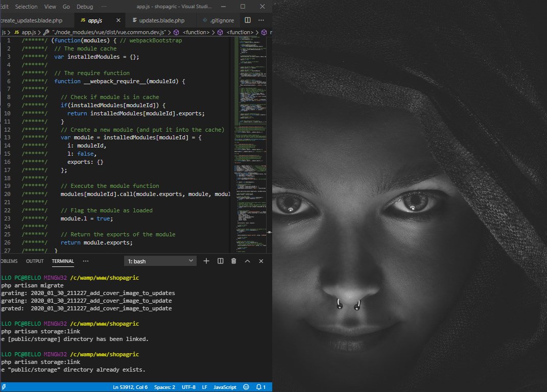The width and height of the screenshot is (547, 392).
Task: Click '__webpack_require__' function declaration line
Action: (120, 81)
